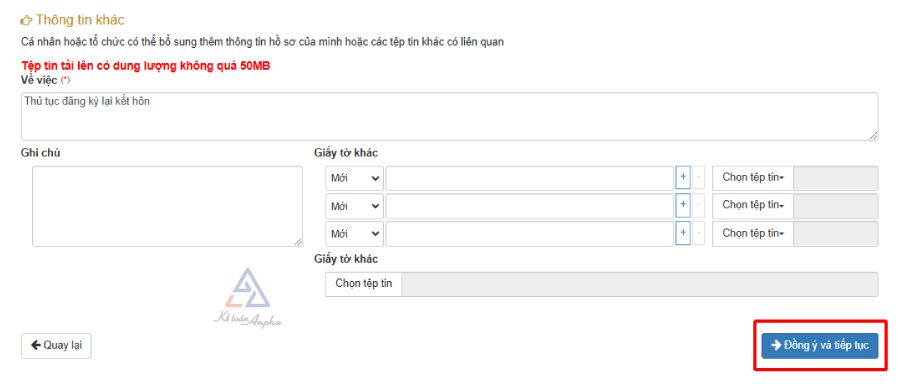Open the first 'Mới' dropdown under Giấy tờ khác
900x384 pixels.
pos(354,178)
